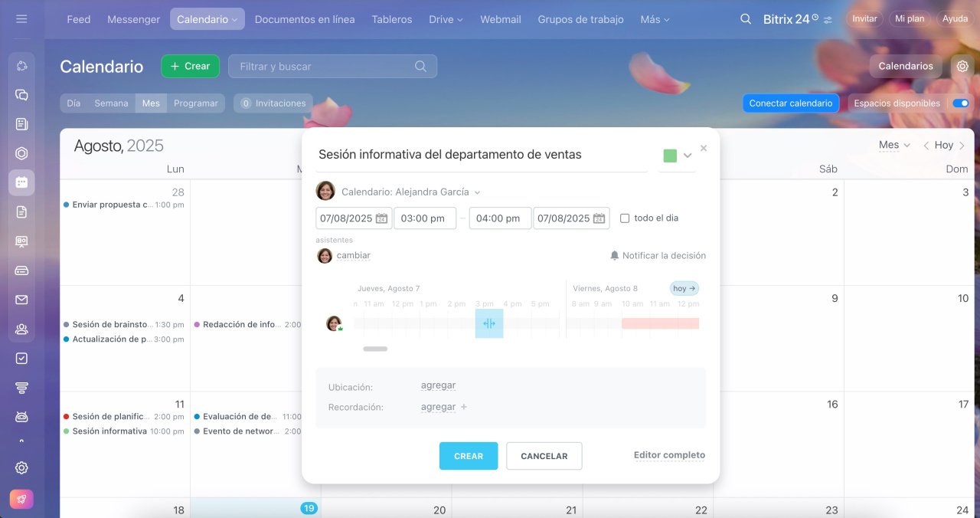Click agregar next to Ubicación
Image resolution: width=980 pixels, height=518 pixels.
pos(439,385)
